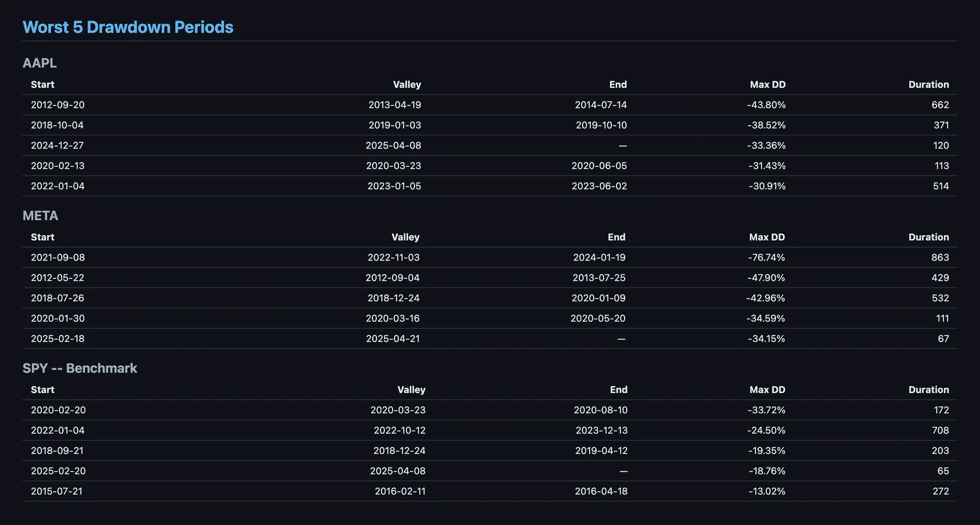Select META max drawdown -47.90%
This screenshot has height=525, width=980.
766,278
